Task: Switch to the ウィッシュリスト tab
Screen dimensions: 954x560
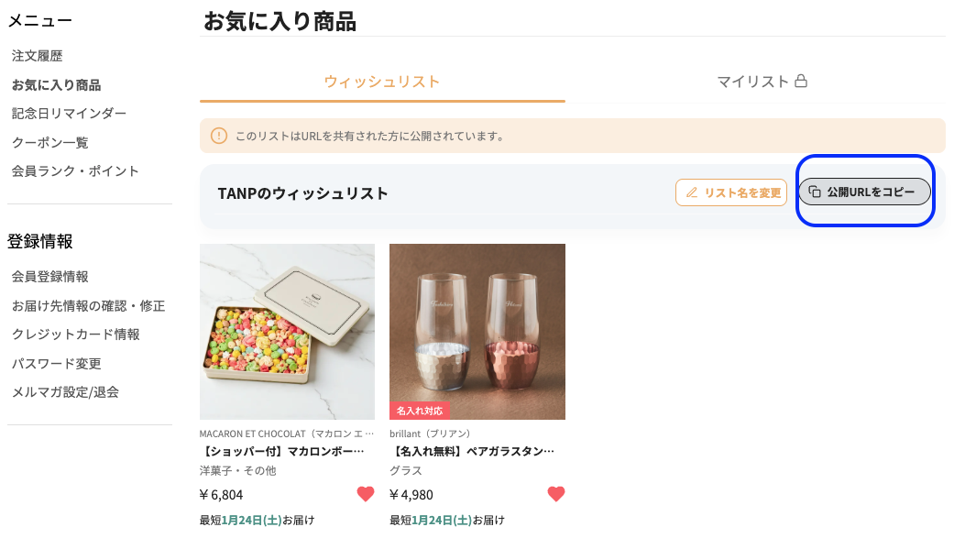Action: click(x=382, y=82)
